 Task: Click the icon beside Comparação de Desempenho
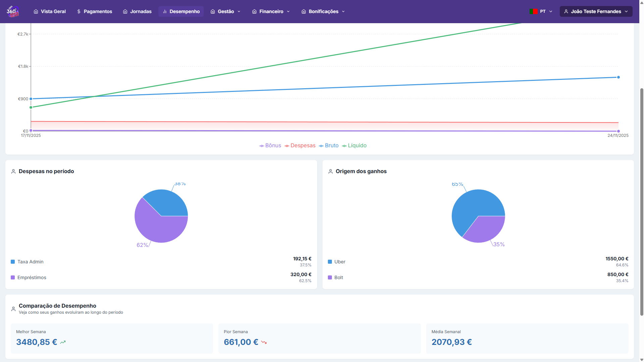tap(13, 309)
